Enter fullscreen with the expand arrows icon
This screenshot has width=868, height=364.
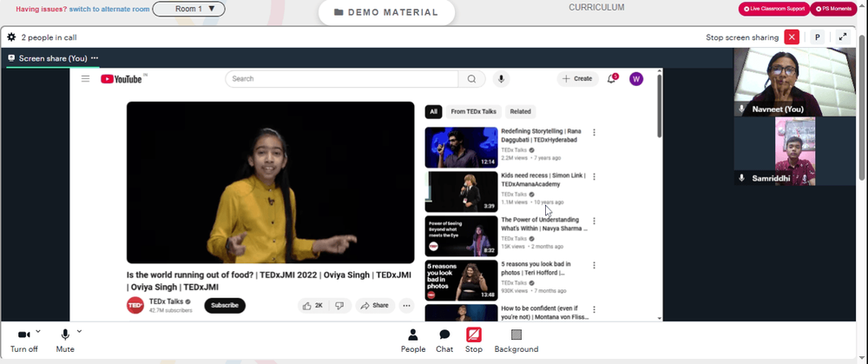pos(843,37)
